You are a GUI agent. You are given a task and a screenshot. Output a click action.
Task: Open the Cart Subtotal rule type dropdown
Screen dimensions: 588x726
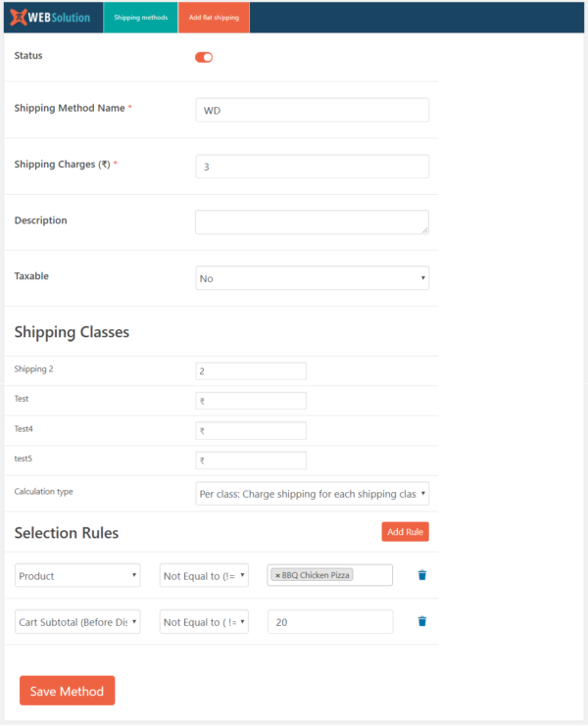pos(77,621)
